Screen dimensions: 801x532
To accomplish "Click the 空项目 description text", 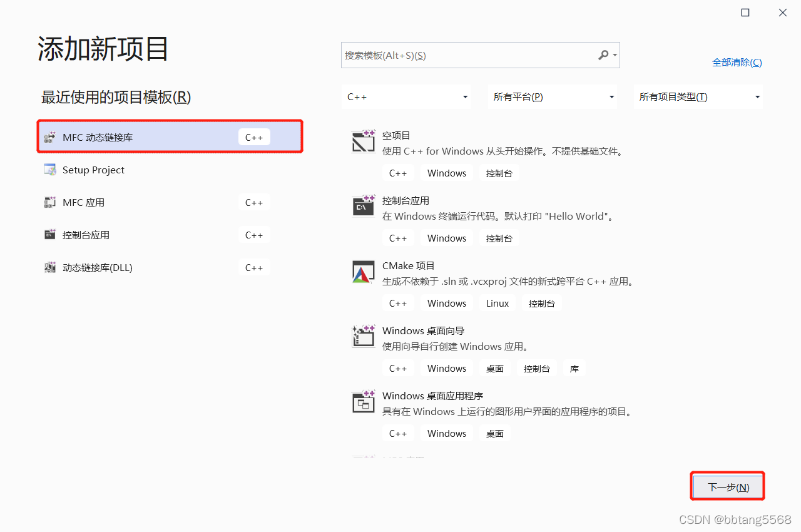I will (503, 151).
